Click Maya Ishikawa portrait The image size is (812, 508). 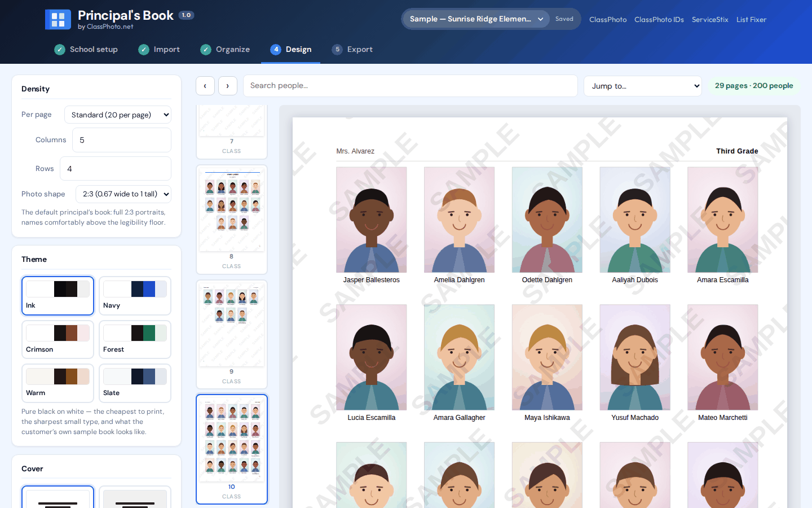(x=547, y=357)
